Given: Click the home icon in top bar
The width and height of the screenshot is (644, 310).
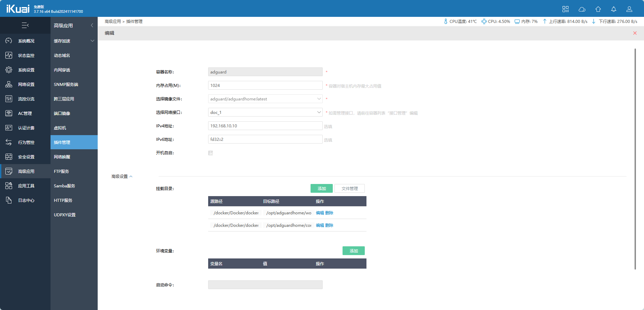Looking at the screenshot, I should pyautogui.click(x=598, y=9).
